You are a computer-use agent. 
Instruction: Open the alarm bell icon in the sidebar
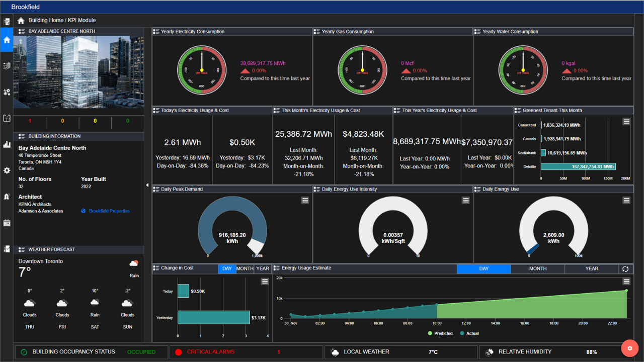[7, 197]
